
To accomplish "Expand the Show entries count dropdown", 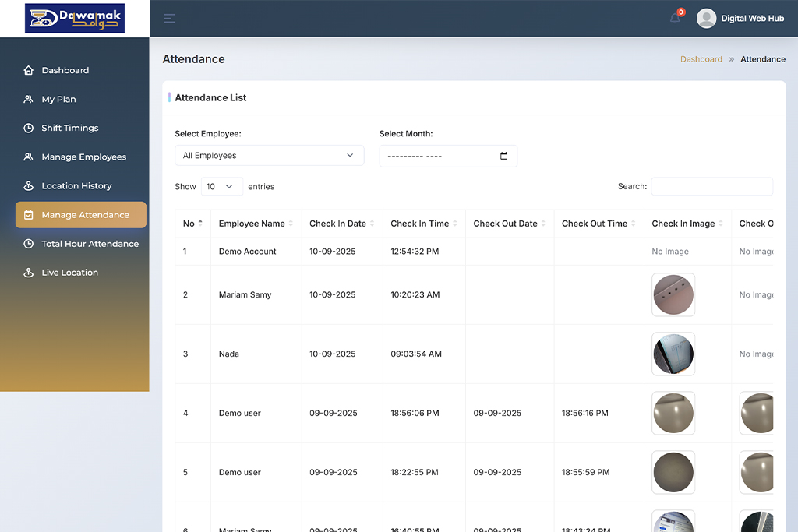I will [221, 186].
